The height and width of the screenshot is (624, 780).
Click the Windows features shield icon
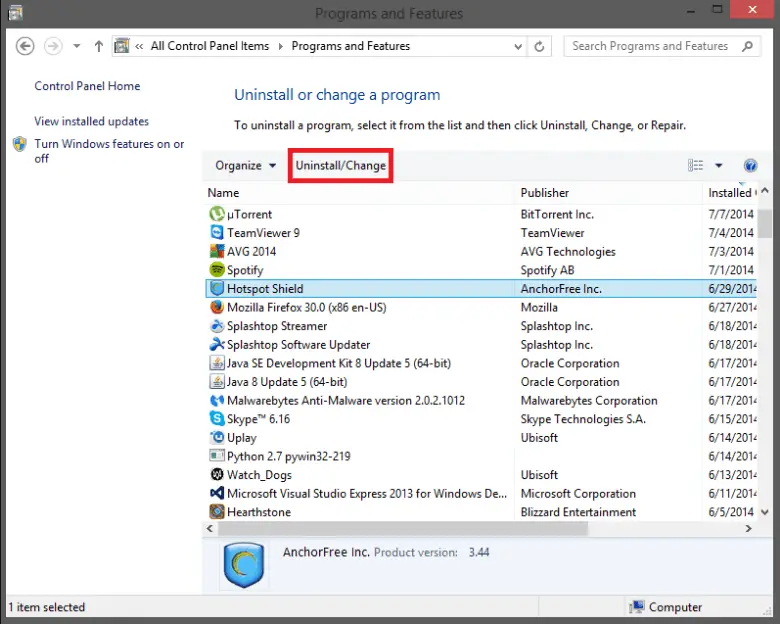19,144
